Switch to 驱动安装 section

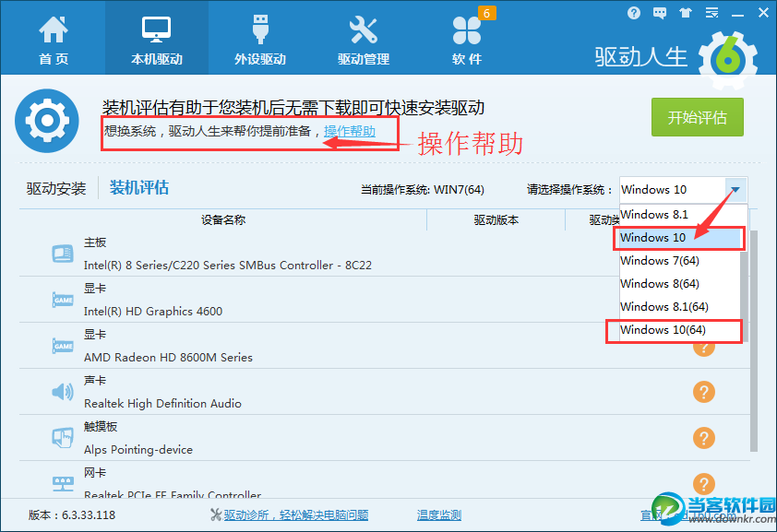click(x=56, y=188)
